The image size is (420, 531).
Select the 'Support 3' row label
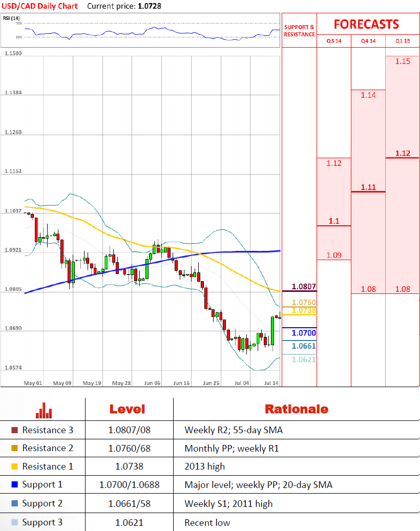pyautogui.click(x=43, y=522)
